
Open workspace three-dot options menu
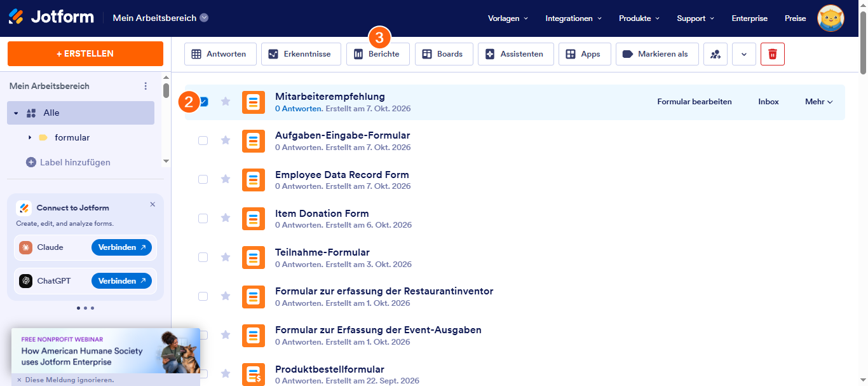pyautogui.click(x=146, y=86)
